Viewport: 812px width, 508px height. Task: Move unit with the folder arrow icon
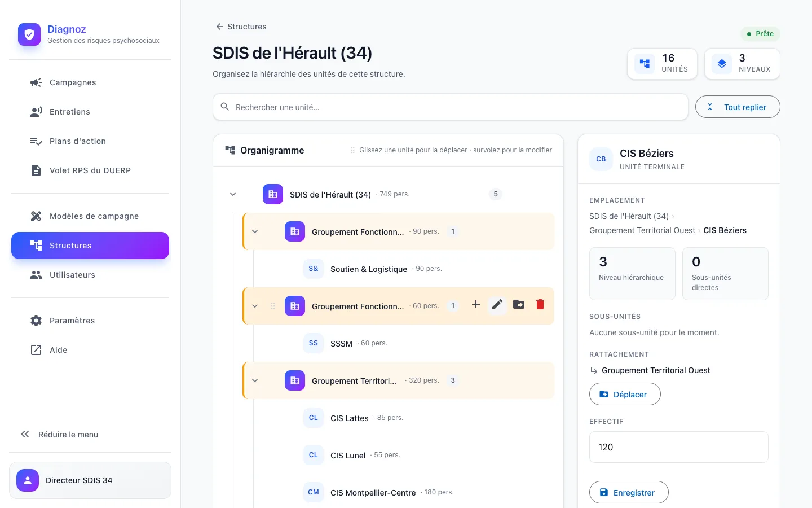519,305
